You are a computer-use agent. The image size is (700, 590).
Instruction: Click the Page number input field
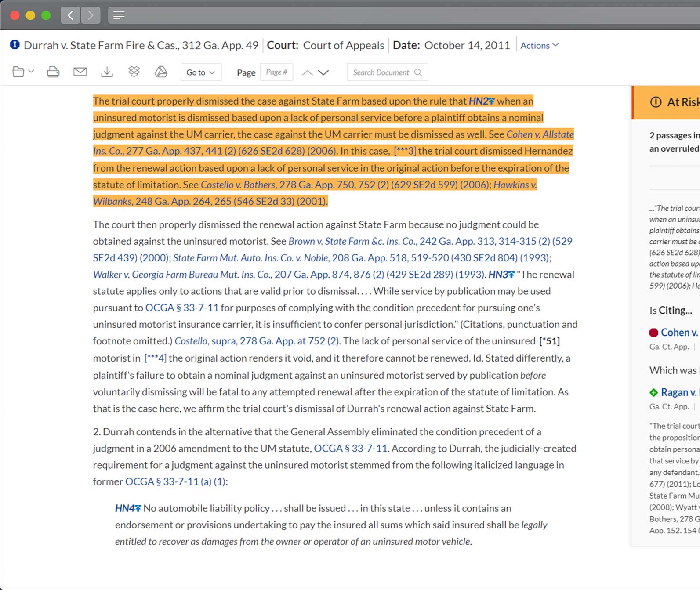(x=276, y=72)
